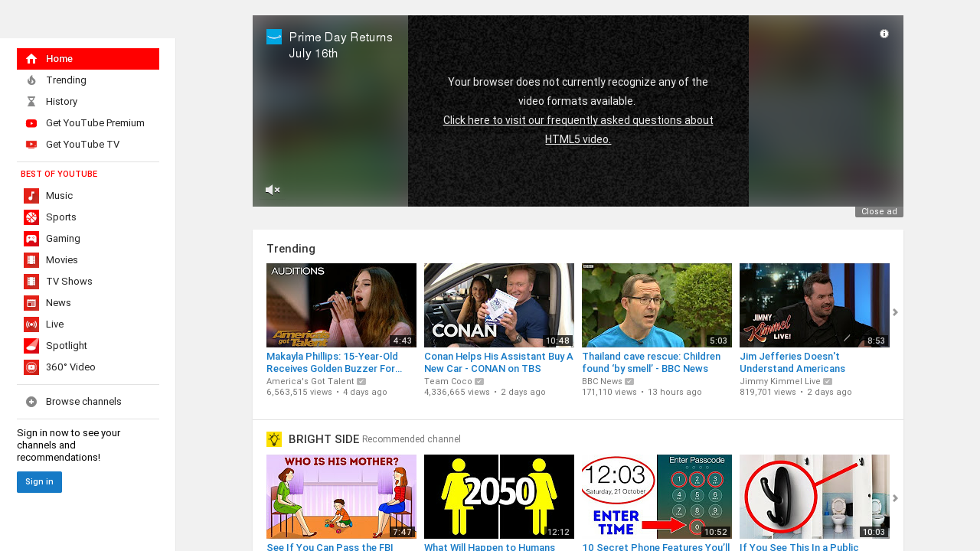Screen dimensions: 980x551
Task: Open the Live broadcast icon
Action: [31, 324]
